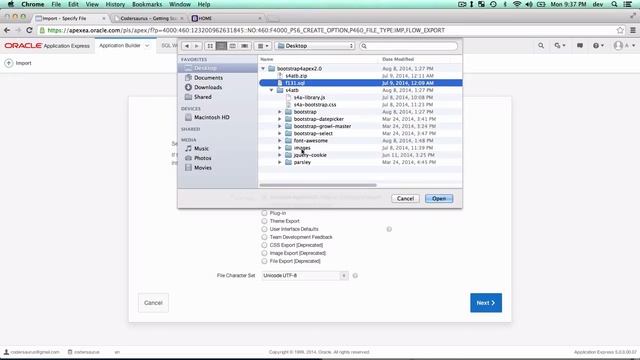Image resolution: width=640 pixels, height=360 pixels.
Task: Expand the bootstrap-growl-master folder
Action: coord(280,126)
